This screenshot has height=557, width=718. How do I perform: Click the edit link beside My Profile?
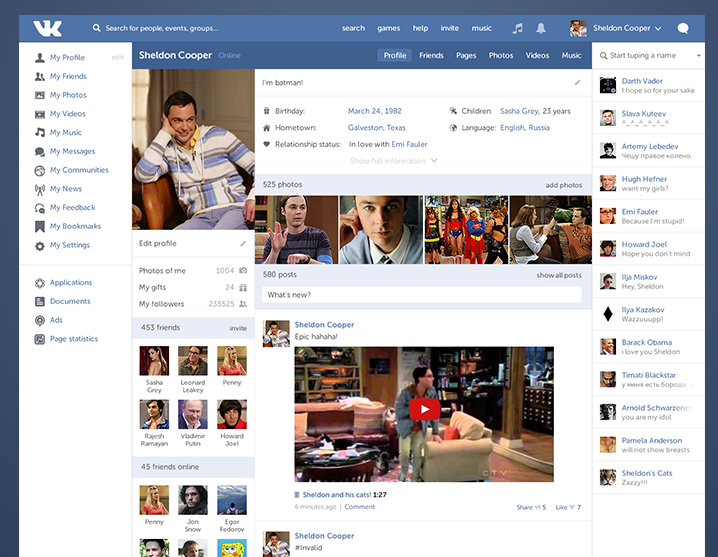click(x=118, y=57)
